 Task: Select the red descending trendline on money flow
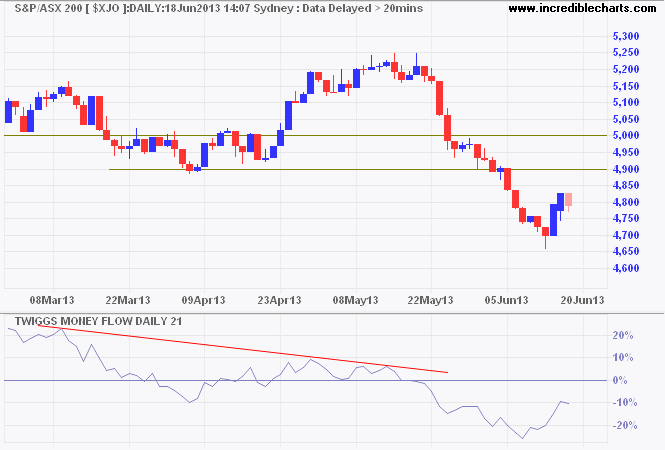[243, 349]
